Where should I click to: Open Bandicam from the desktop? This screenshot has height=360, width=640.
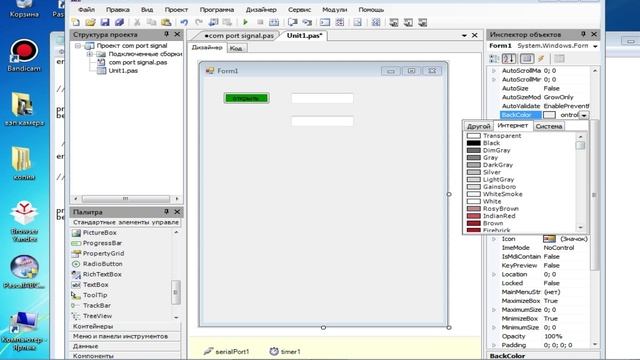pyautogui.click(x=24, y=56)
